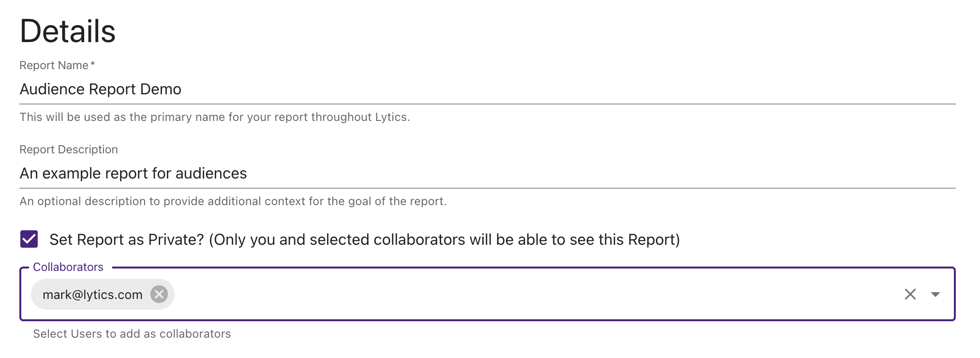Click the Set Report as Private label text
The height and width of the screenshot is (358, 980).
tap(364, 239)
